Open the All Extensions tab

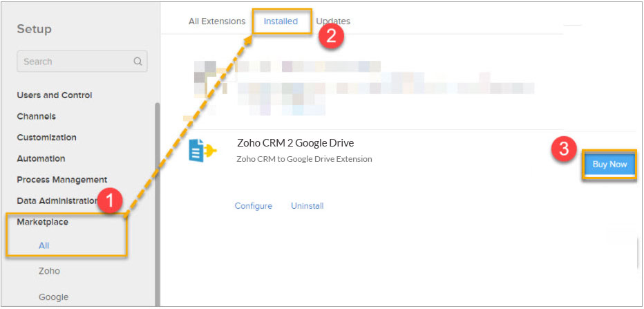pyautogui.click(x=217, y=21)
